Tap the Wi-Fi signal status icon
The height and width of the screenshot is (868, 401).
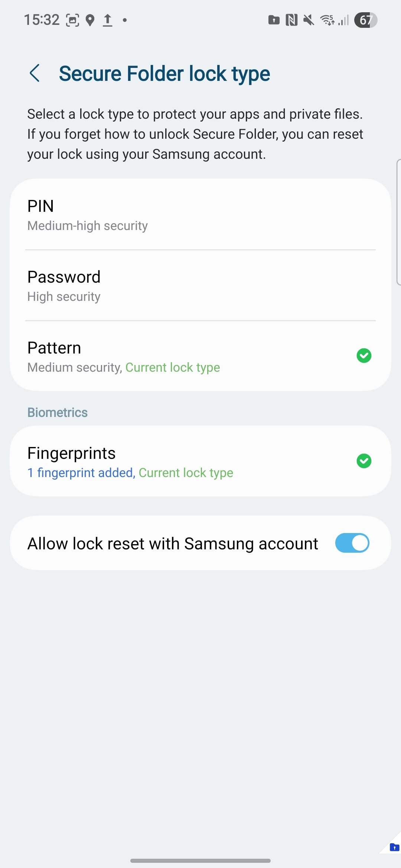(x=327, y=20)
